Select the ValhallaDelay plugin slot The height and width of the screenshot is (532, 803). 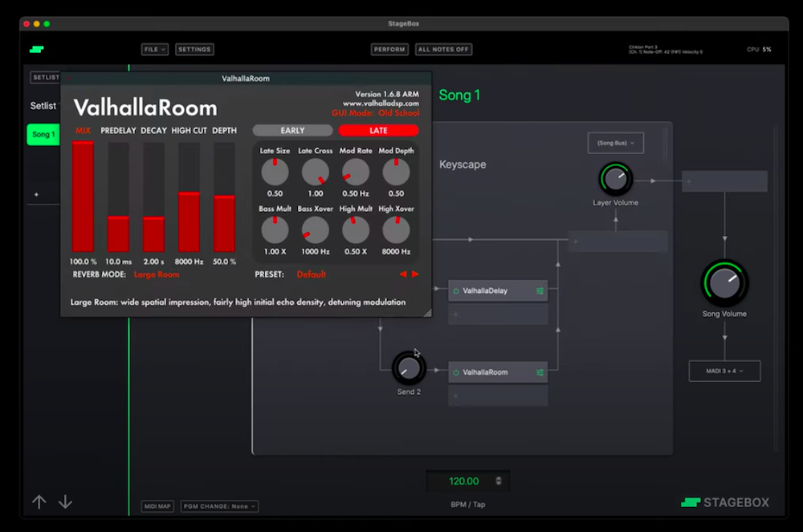pos(498,290)
